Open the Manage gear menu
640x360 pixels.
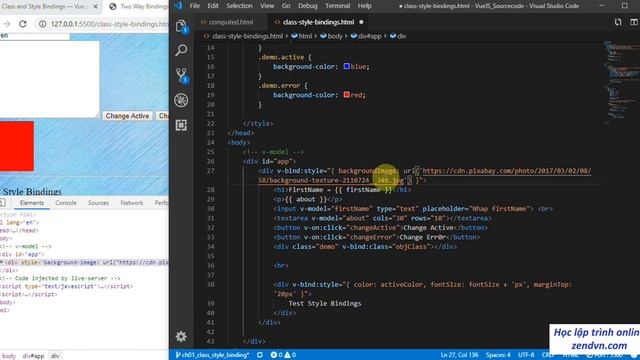click(x=181, y=336)
